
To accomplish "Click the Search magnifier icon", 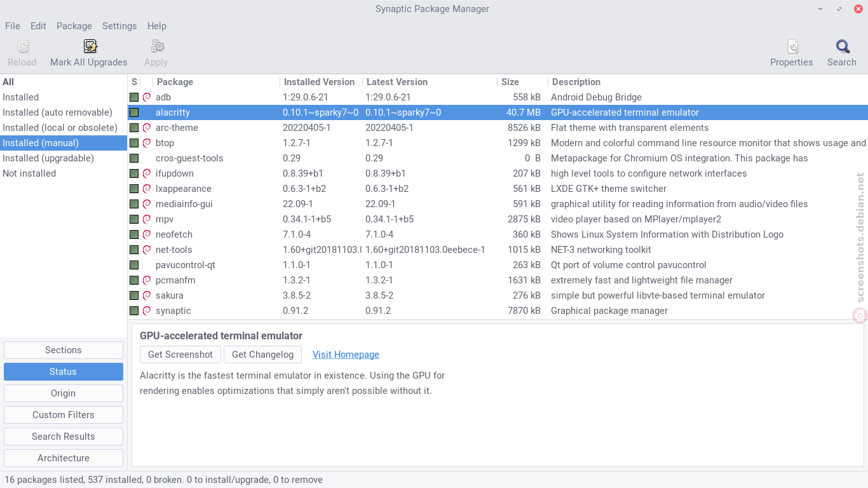I will tap(843, 46).
